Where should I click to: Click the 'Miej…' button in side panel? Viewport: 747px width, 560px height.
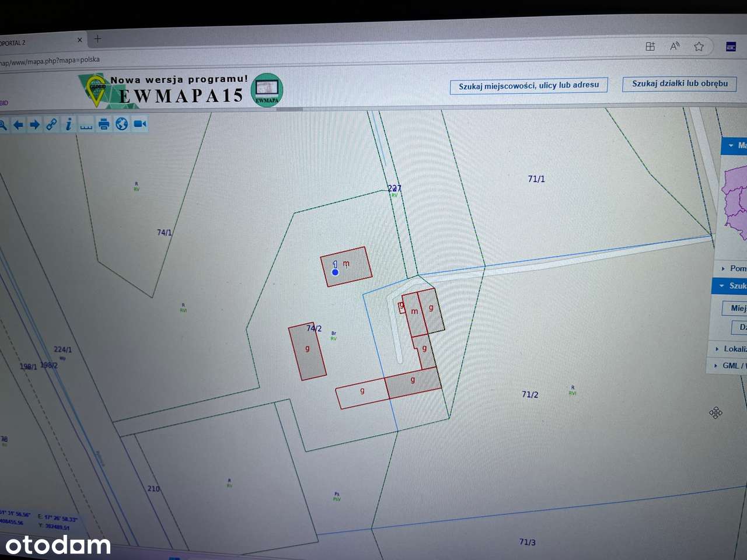point(735,308)
